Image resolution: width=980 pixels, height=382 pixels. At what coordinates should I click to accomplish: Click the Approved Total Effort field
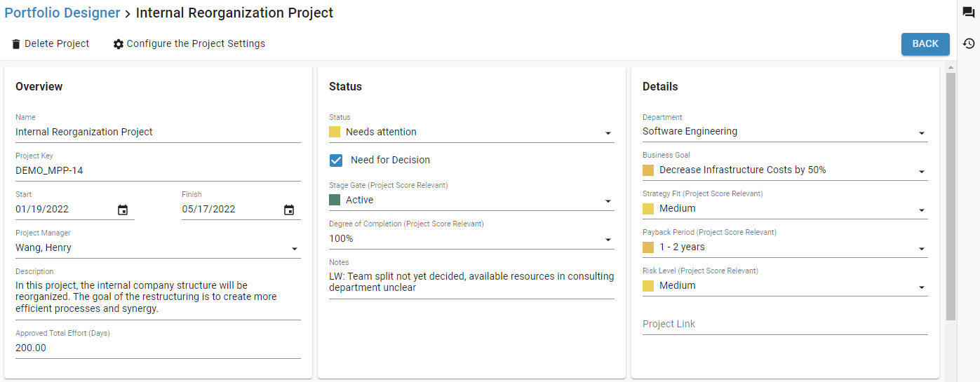click(158, 348)
